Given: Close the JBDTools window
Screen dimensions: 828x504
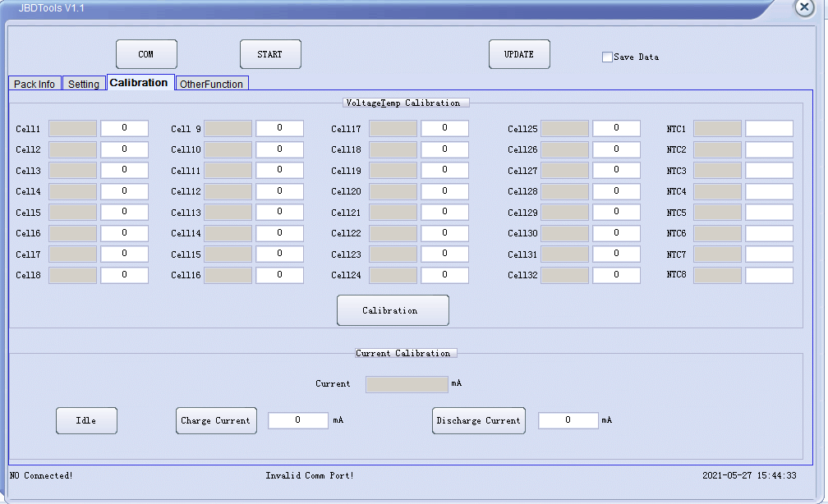Looking at the screenshot, I should coord(805,7).
